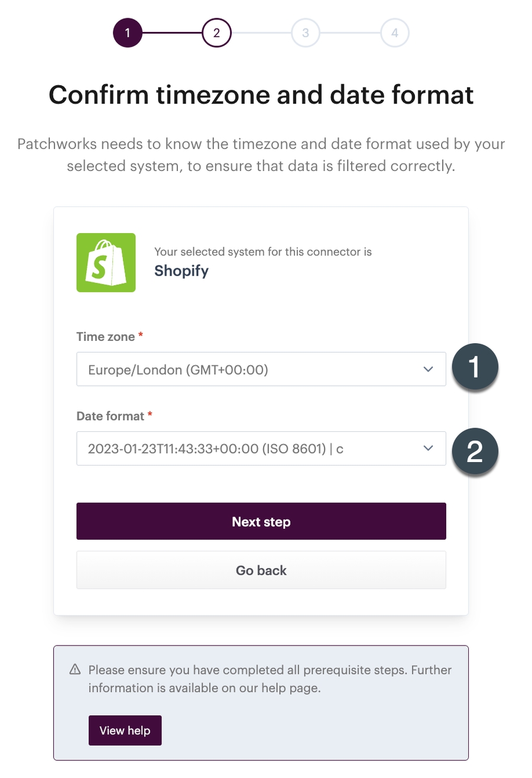Click the numbered callout badge 1
Image resolution: width=532 pixels, height=778 pixels.
tap(475, 368)
